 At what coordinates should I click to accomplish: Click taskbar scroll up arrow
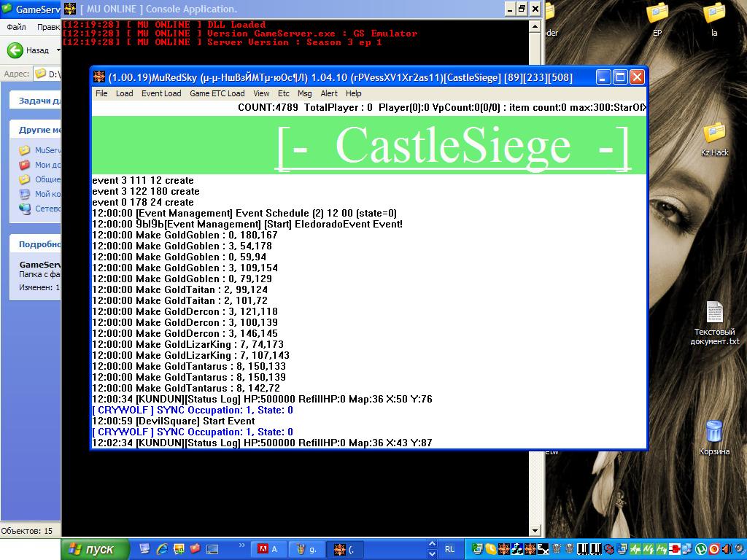point(432,544)
